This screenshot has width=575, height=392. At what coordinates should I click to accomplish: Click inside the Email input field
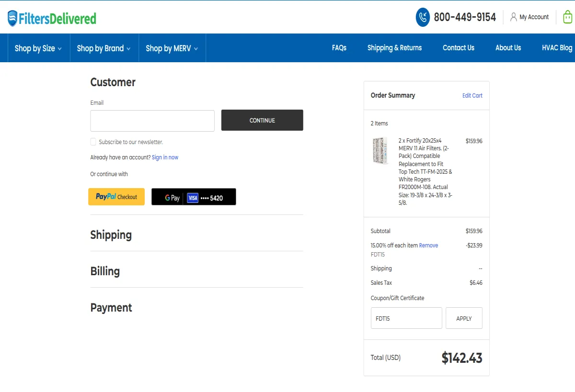(152, 120)
